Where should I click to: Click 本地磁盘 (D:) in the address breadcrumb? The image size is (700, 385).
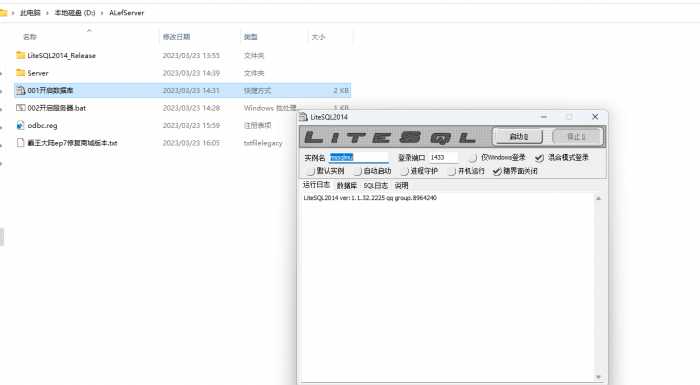click(x=75, y=13)
